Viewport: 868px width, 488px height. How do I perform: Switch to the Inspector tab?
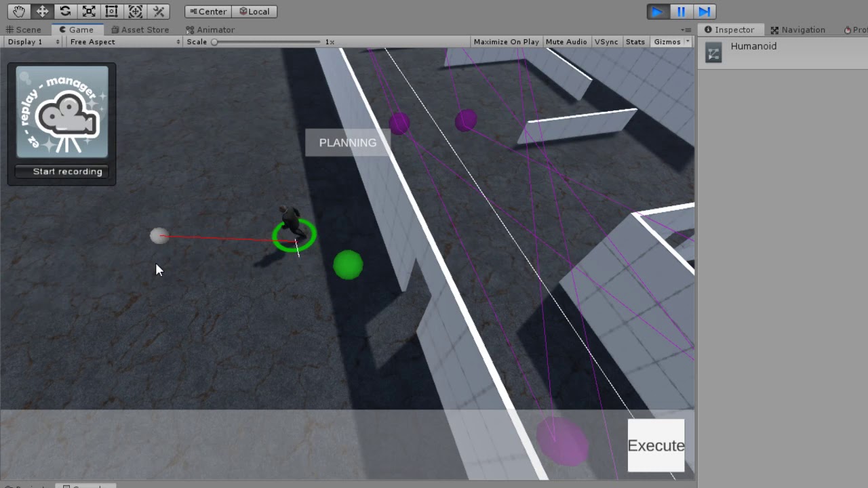[730, 30]
